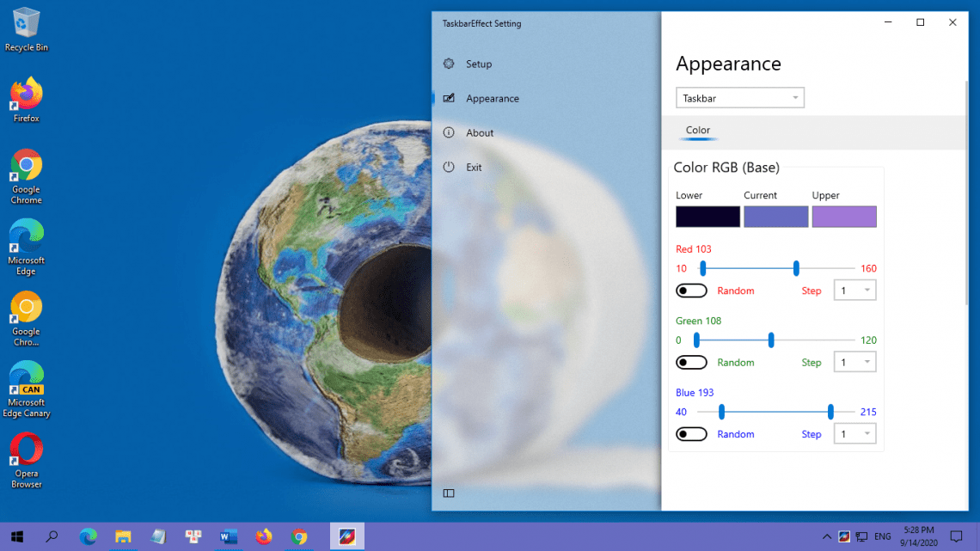
Task: Enable Random for the Blue channel
Action: [691, 434]
